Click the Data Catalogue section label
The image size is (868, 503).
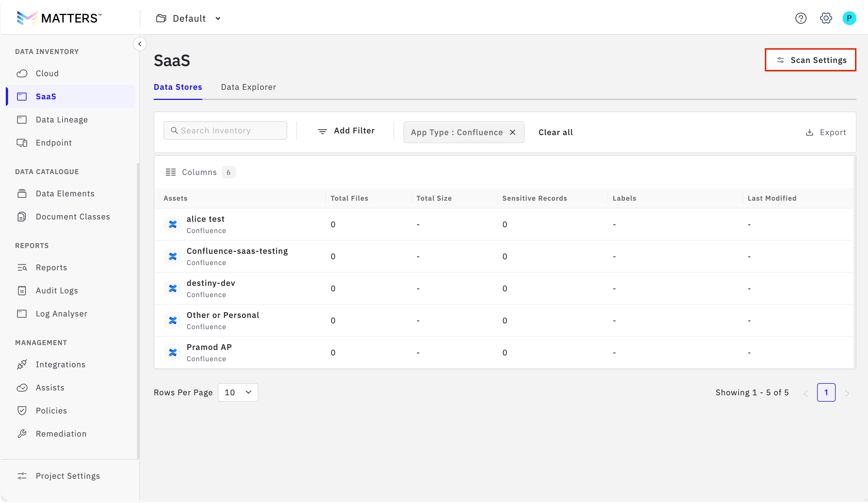(x=47, y=172)
